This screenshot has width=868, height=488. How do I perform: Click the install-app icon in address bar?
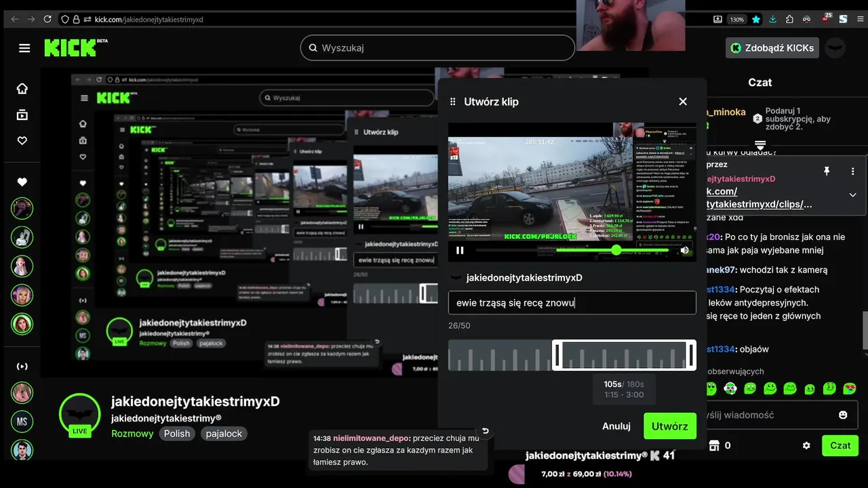pos(717,20)
